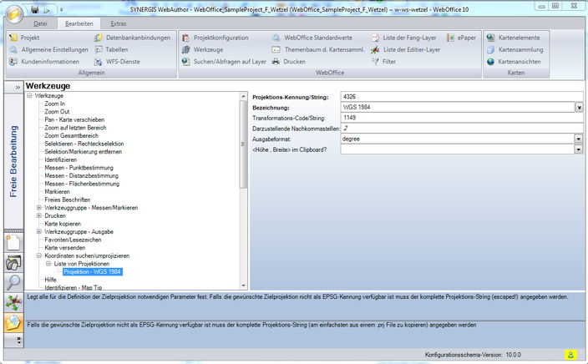Image resolution: width=588 pixels, height=364 pixels.
Task: Open the Bezeichnung dropdown
Action: 578,107
